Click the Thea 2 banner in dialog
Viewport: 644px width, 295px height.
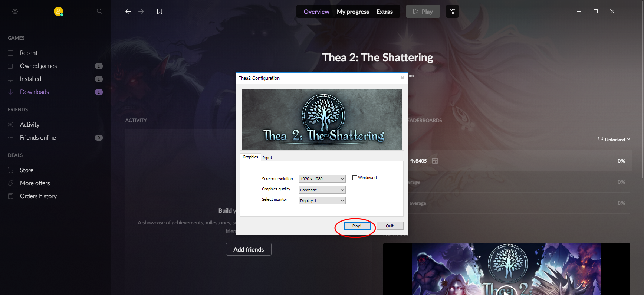click(x=322, y=119)
